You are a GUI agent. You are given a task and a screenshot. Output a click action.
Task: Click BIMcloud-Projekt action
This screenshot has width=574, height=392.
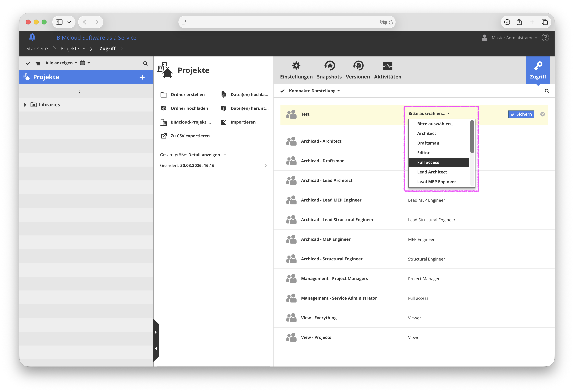pos(186,122)
